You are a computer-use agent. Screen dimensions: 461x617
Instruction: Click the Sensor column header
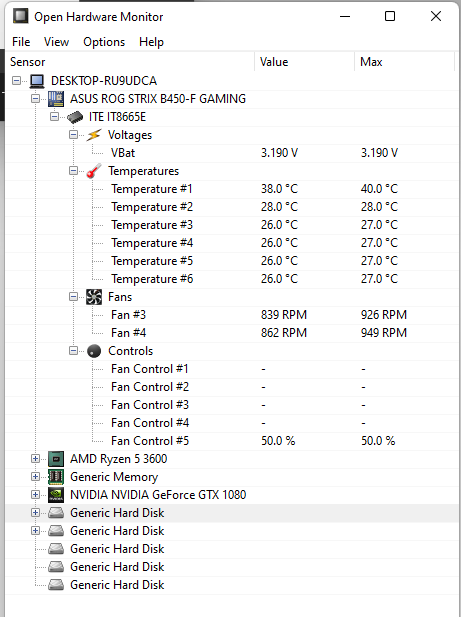tap(130, 62)
